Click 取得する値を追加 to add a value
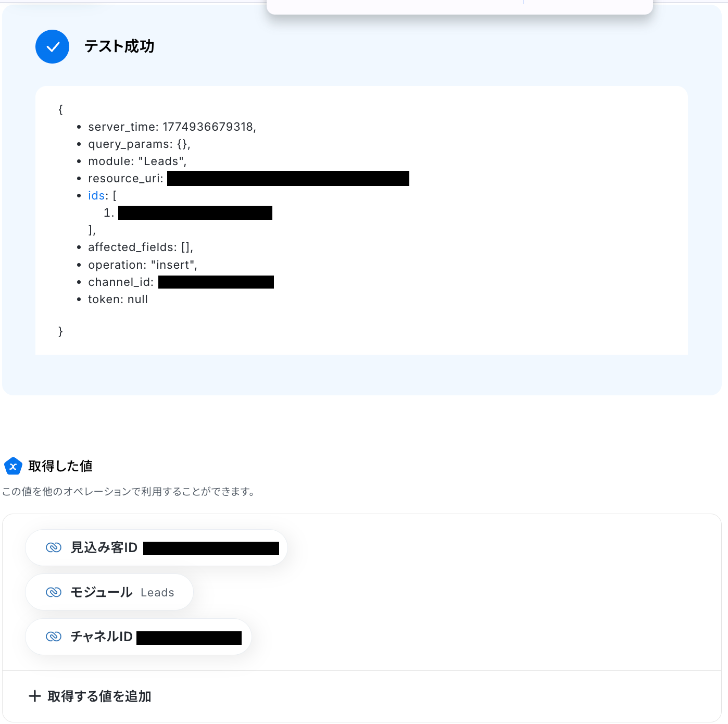 point(99,696)
